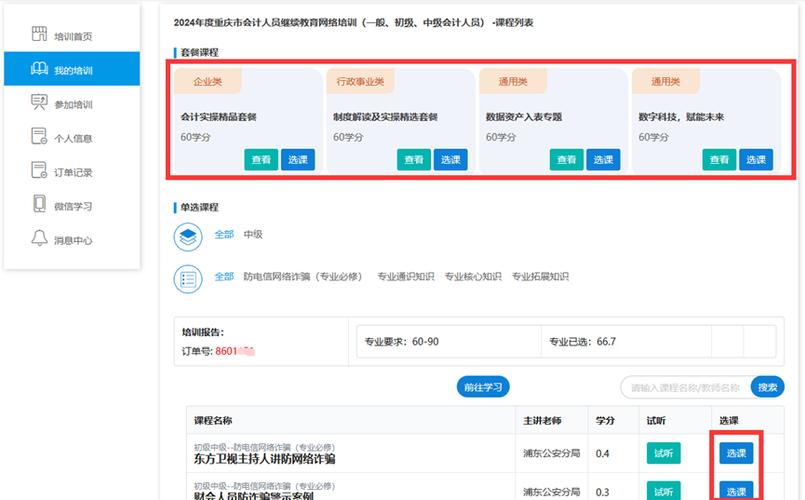Open 培训首页 menu item
The width and height of the screenshot is (805, 500).
pos(72,36)
